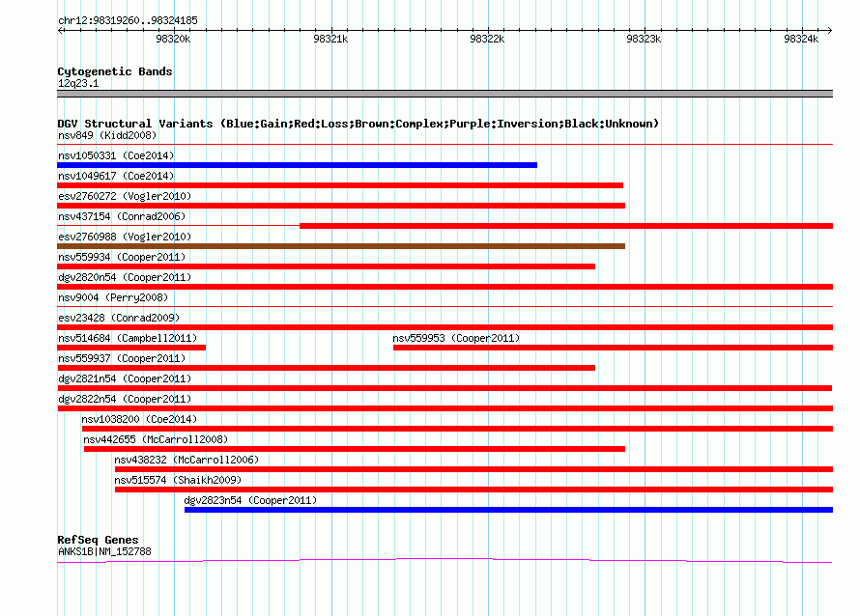
Task: Select the esv2760272 (Vogler2010) label
Action: pyautogui.click(x=125, y=196)
